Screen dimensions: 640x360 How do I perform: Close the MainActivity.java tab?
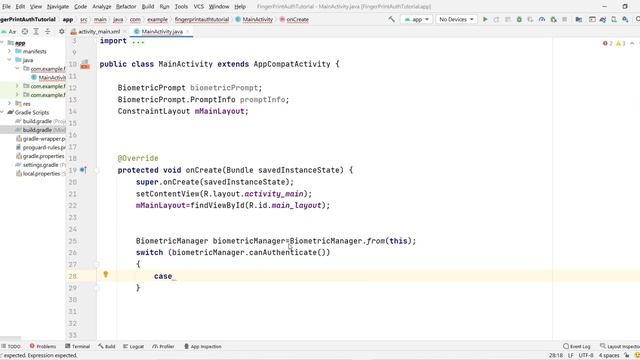tap(188, 31)
